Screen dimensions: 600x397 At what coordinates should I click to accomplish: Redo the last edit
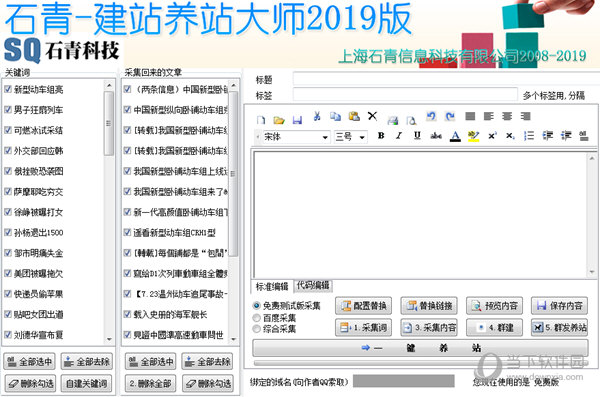coord(450,116)
